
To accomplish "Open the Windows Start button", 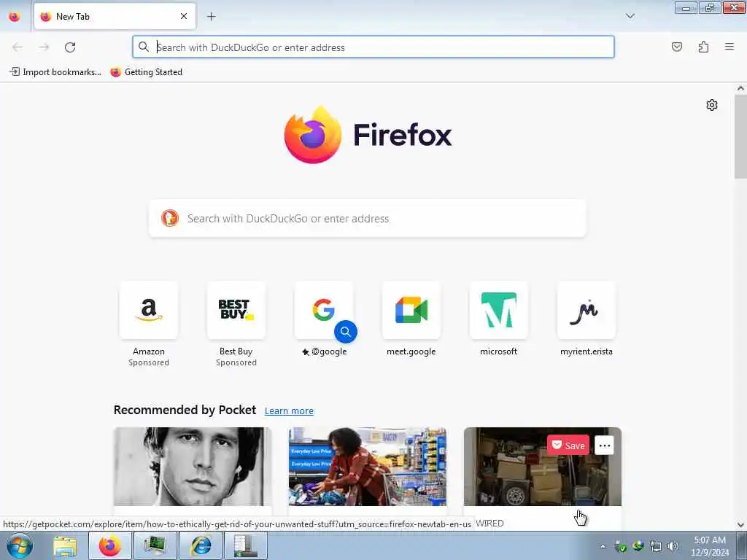I will click(20, 545).
